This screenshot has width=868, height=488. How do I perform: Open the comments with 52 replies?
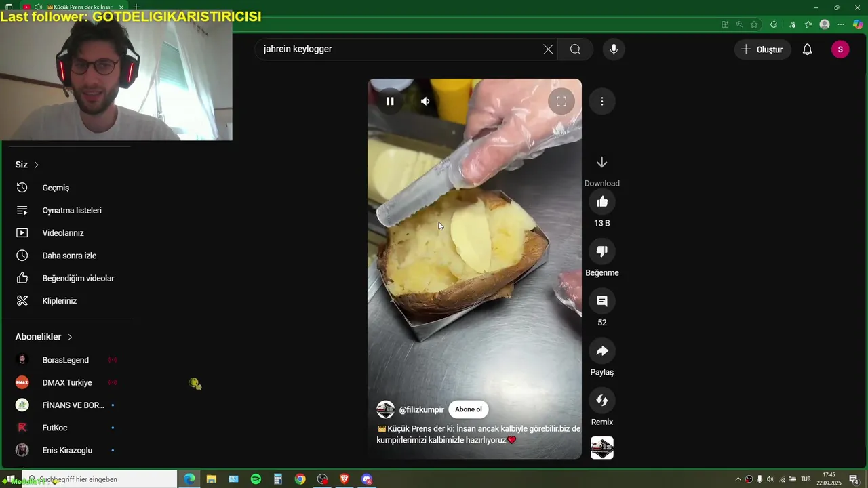(602, 301)
